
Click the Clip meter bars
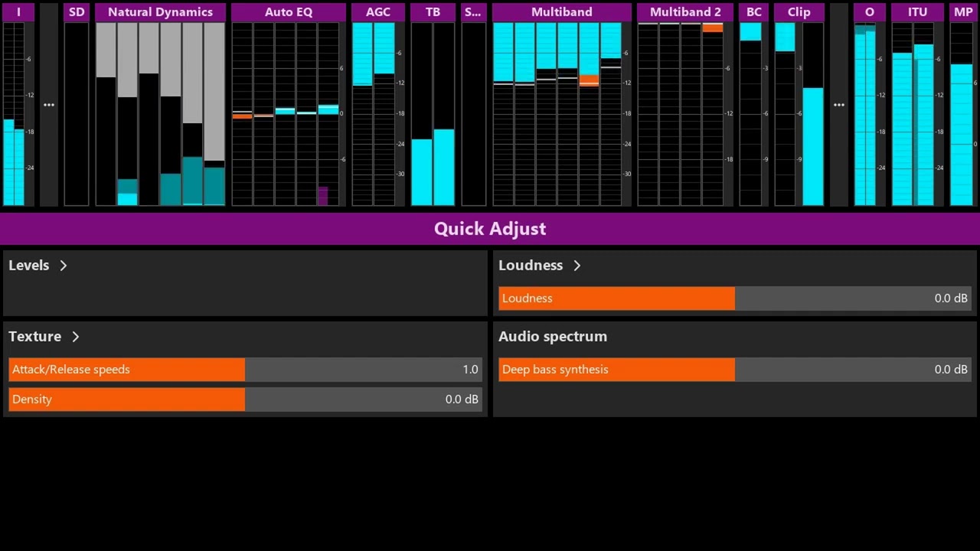(x=799, y=114)
